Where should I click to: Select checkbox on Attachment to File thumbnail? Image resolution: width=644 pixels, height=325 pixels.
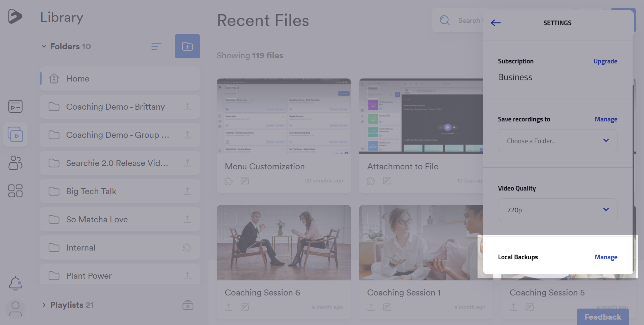(x=373, y=93)
